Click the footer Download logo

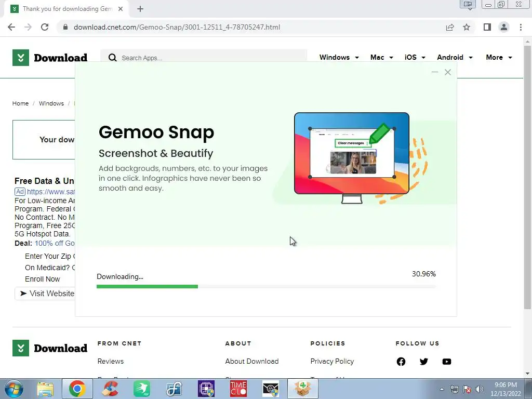pos(50,348)
